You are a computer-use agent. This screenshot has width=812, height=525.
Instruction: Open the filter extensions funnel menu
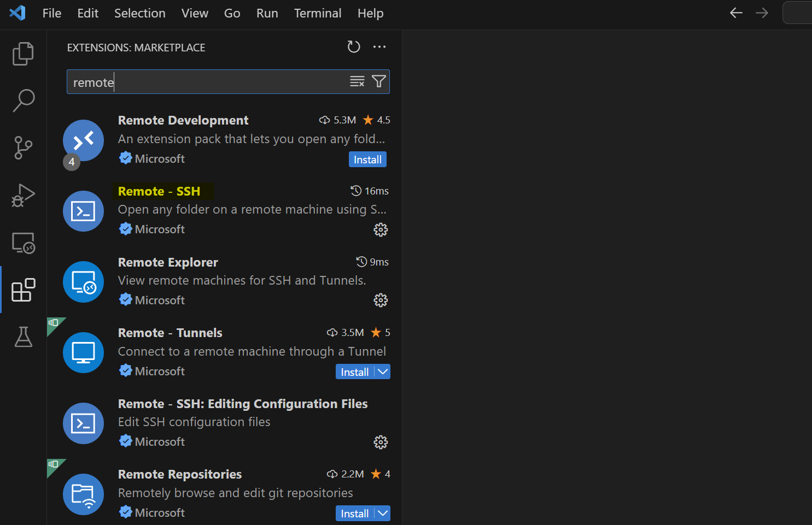[378, 81]
